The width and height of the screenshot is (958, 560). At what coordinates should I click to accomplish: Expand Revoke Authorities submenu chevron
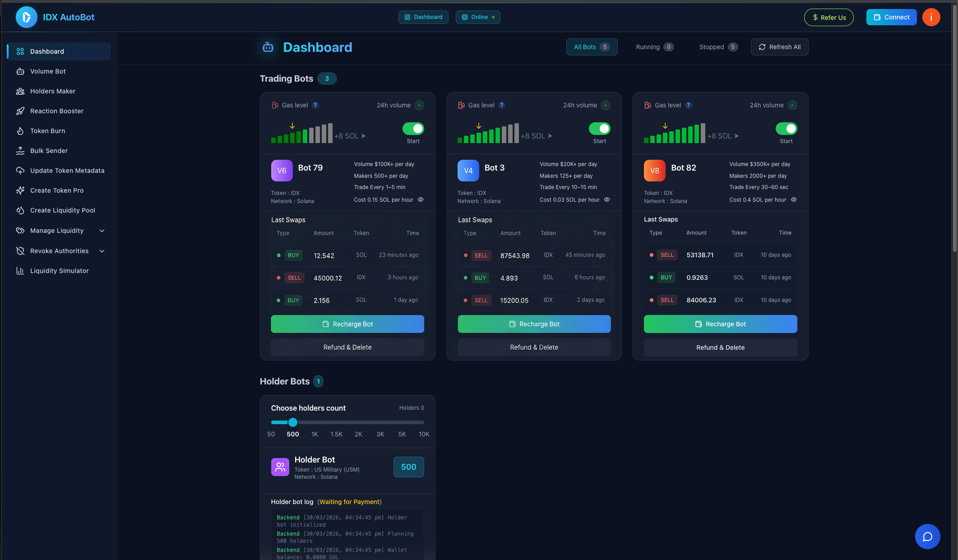(x=102, y=251)
